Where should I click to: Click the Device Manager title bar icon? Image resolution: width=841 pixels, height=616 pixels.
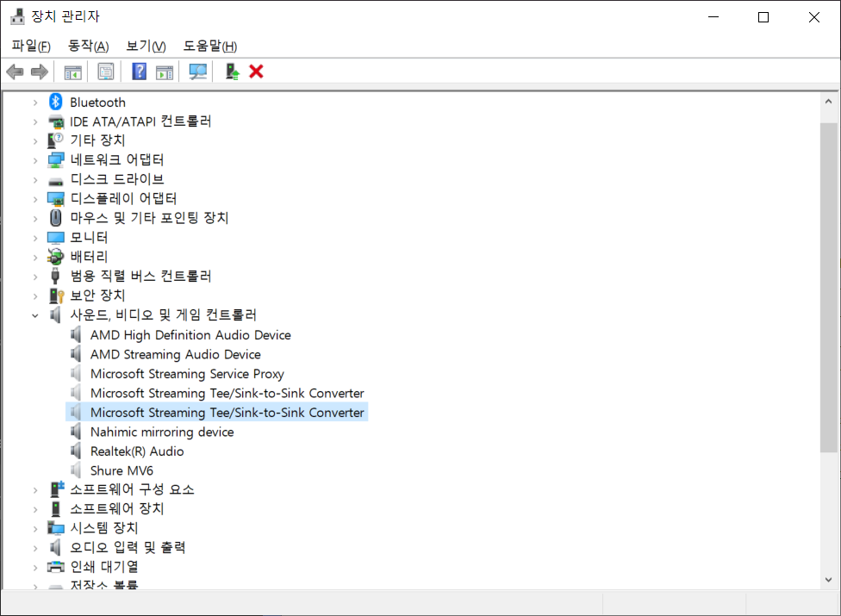click(17, 16)
